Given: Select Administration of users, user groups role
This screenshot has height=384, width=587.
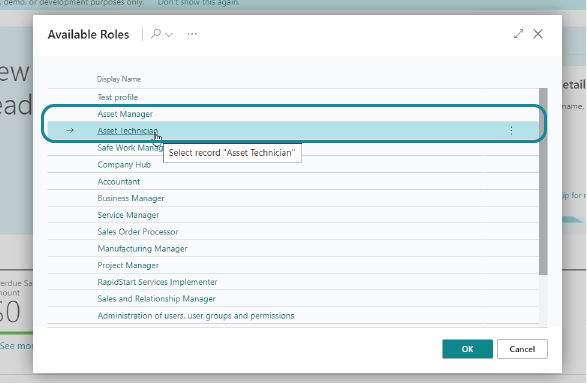Looking at the screenshot, I should coord(196,316).
